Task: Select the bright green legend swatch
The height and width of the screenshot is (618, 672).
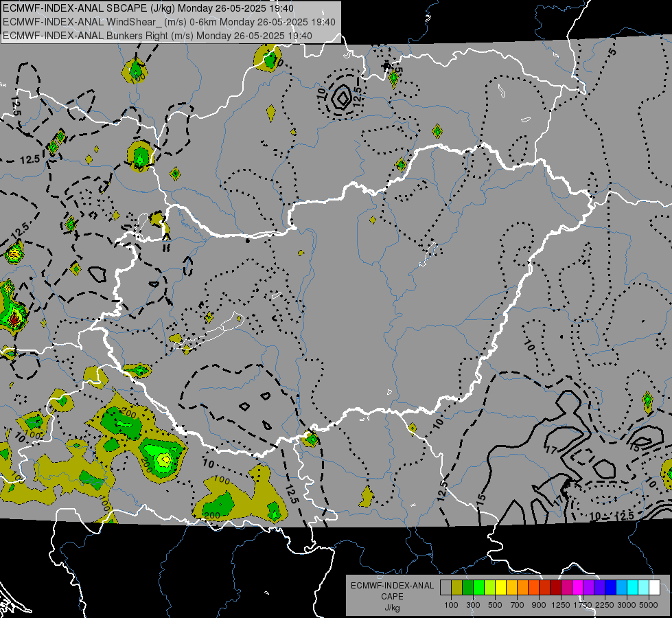Action: point(478,588)
